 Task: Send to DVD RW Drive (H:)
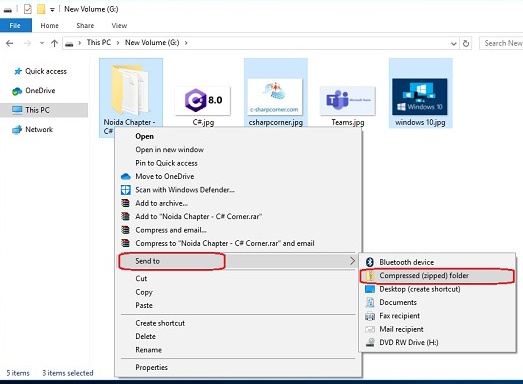pos(437,342)
